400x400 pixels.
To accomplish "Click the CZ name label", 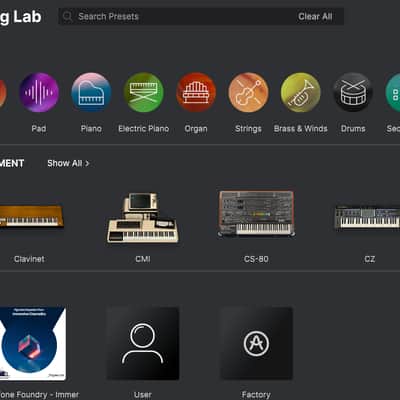I will click(x=370, y=259).
